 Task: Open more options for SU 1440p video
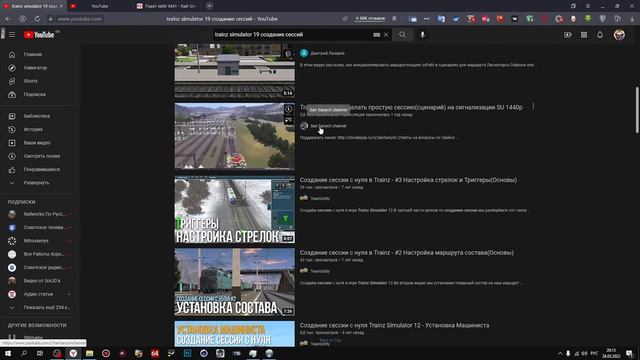coord(533,106)
